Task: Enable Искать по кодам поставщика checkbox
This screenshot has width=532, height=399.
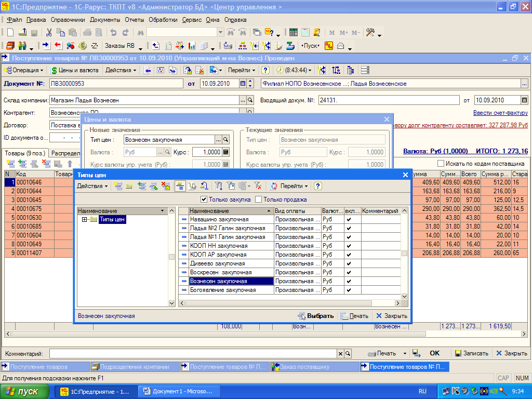Action: (x=441, y=164)
